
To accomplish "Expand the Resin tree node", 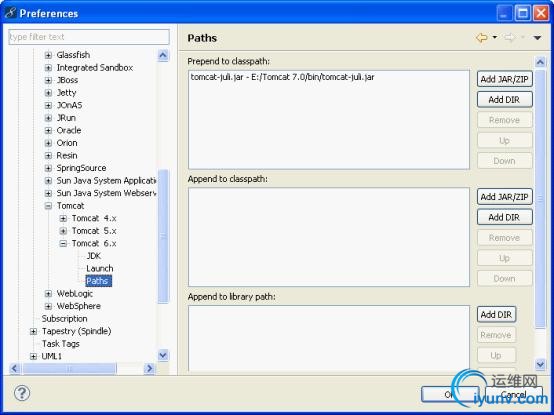I will coord(48,156).
